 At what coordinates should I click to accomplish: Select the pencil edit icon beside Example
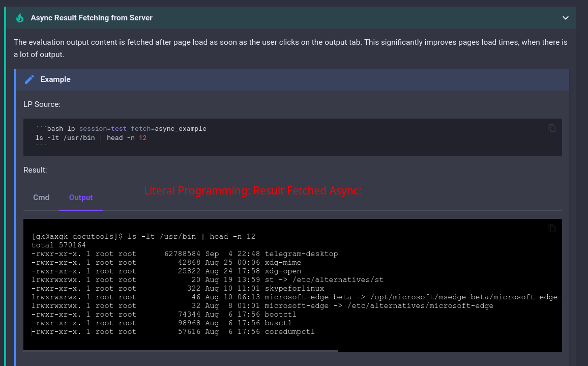coord(30,79)
